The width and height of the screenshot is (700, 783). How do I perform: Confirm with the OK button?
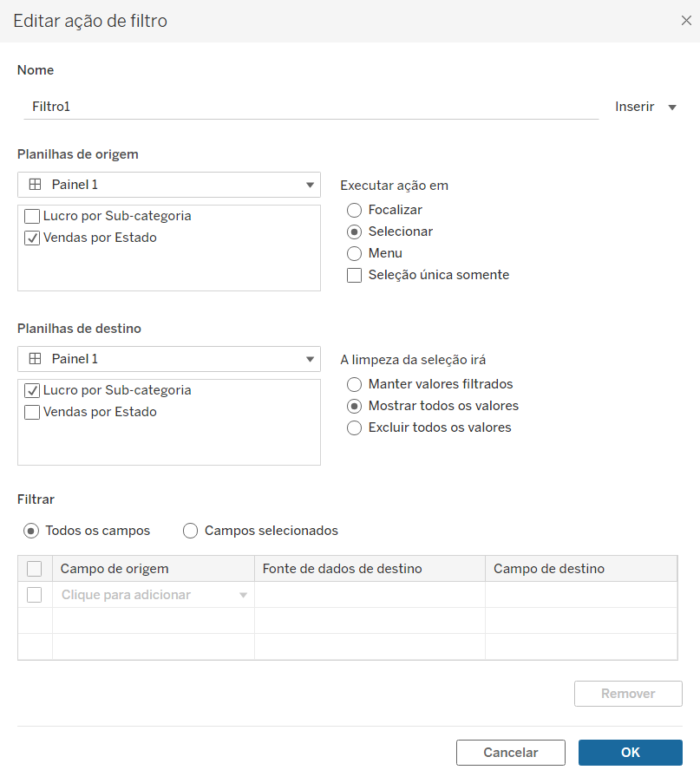click(x=631, y=753)
